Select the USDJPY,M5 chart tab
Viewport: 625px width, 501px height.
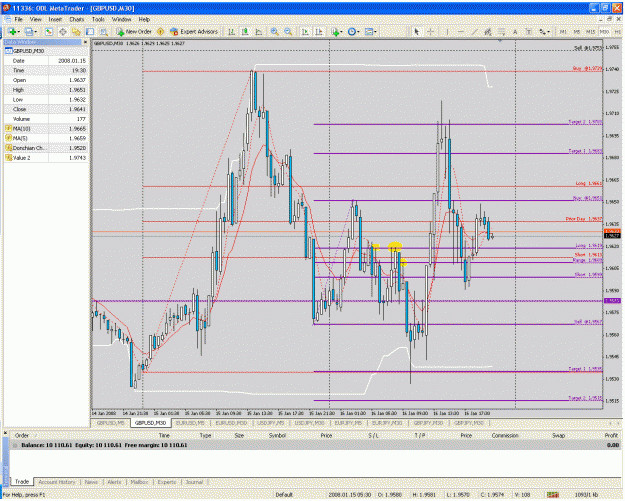271,423
